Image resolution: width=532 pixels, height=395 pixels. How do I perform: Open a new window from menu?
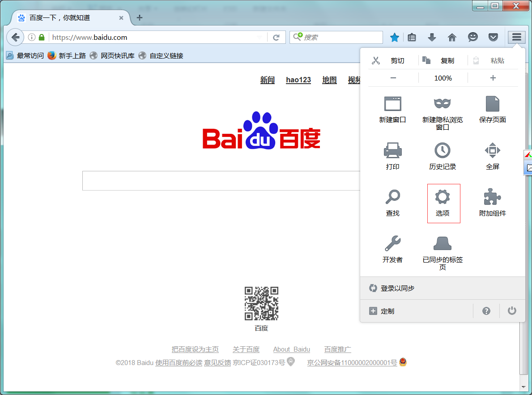pos(392,109)
